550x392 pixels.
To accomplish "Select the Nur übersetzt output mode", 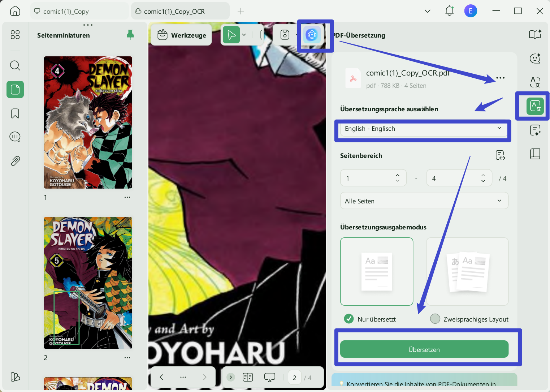I will tap(348, 319).
